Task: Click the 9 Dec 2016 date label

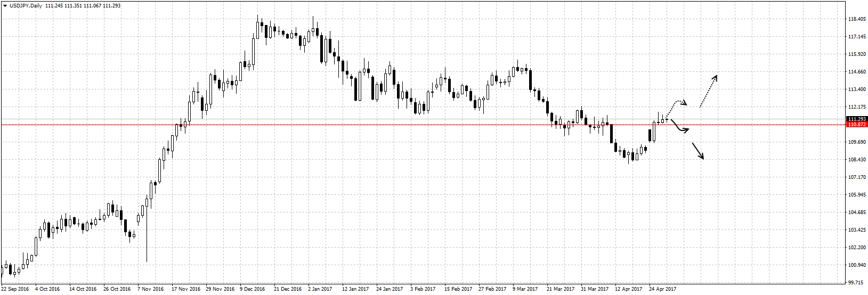Action: click(253, 289)
